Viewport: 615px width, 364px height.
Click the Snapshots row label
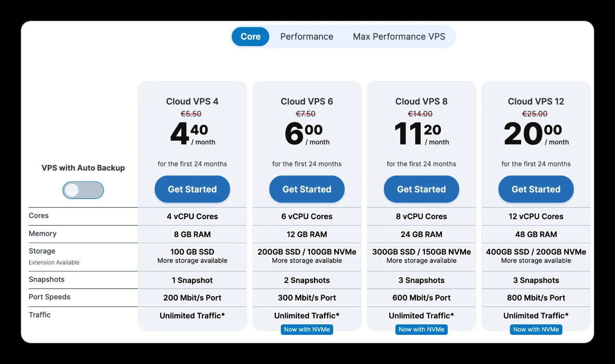point(47,279)
